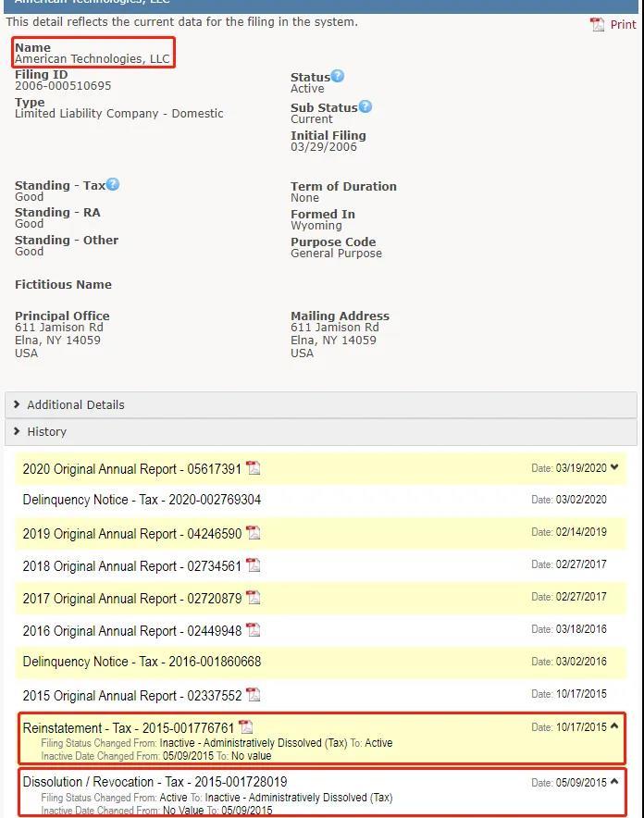Click the name American Technologies, LLC
Viewport: 644px width, 818px height.
pyautogui.click(x=93, y=59)
